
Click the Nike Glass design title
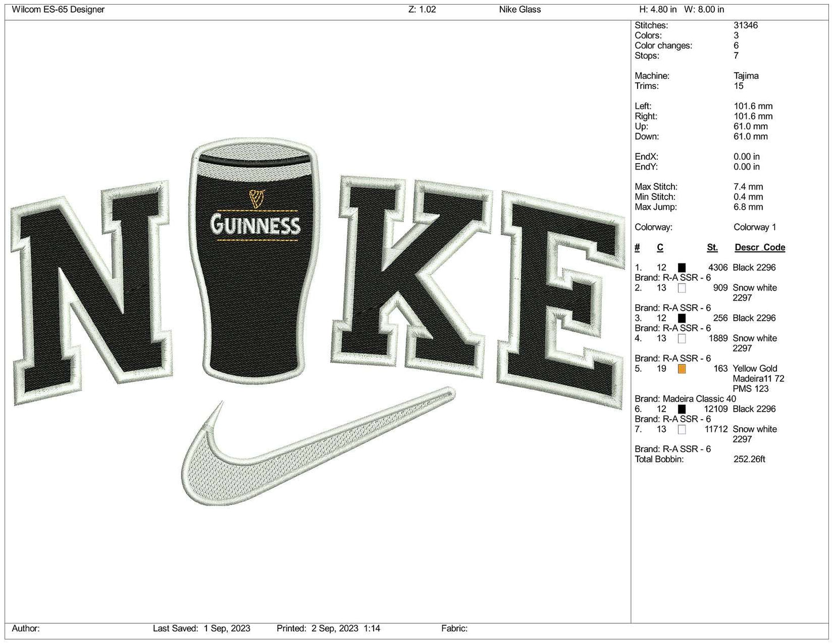coord(518,9)
